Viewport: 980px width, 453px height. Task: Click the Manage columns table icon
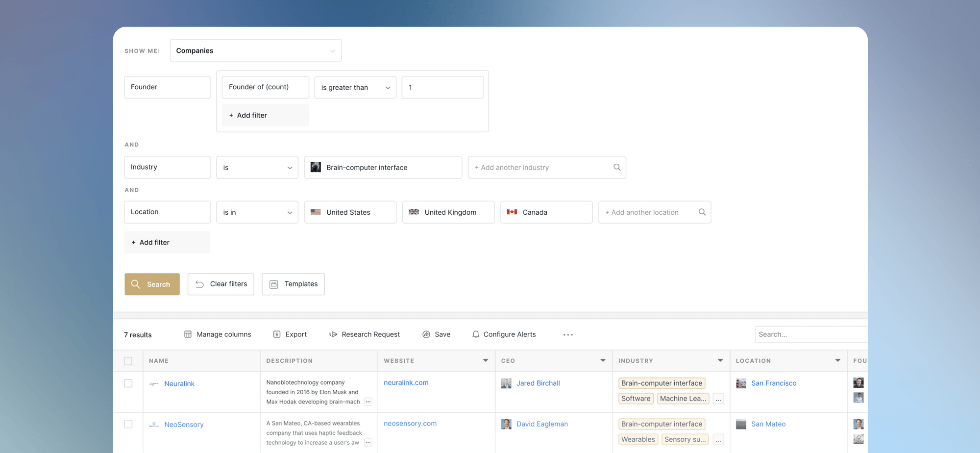[x=188, y=334]
